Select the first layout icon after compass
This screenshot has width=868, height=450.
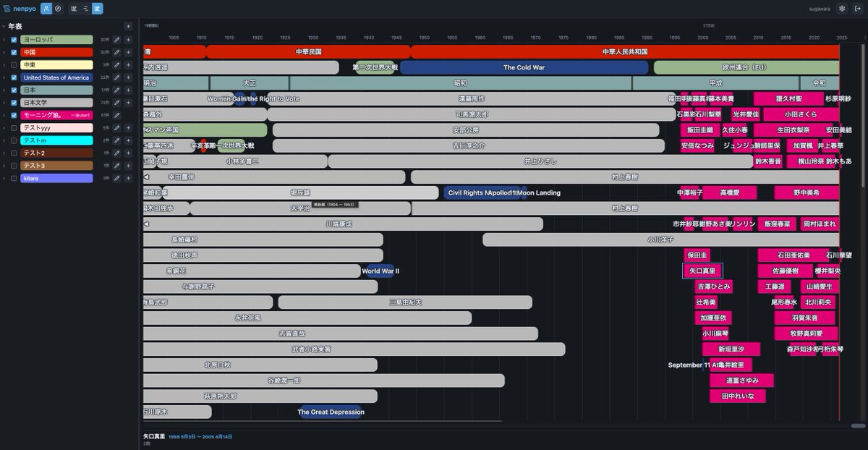click(75, 9)
